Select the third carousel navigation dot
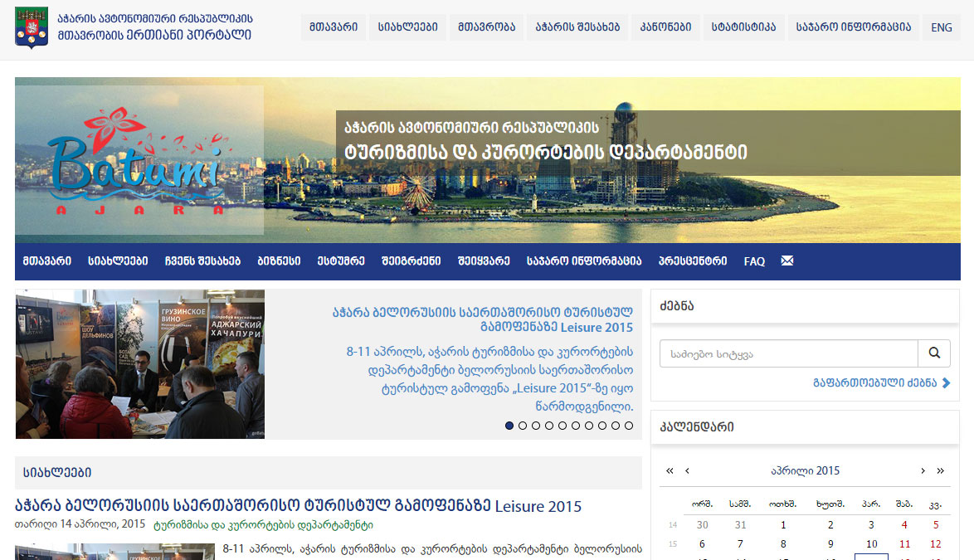974x560 pixels. 535,425
